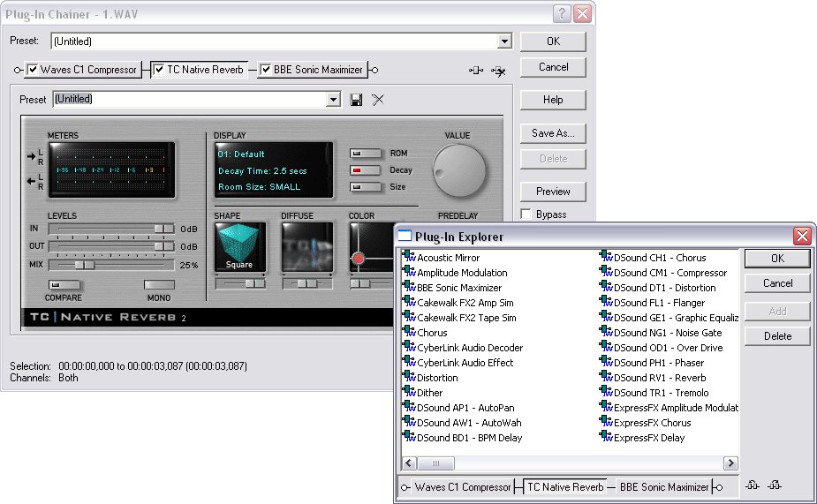Toggle the COMPARE switch
The image size is (817, 504).
click(64, 285)
